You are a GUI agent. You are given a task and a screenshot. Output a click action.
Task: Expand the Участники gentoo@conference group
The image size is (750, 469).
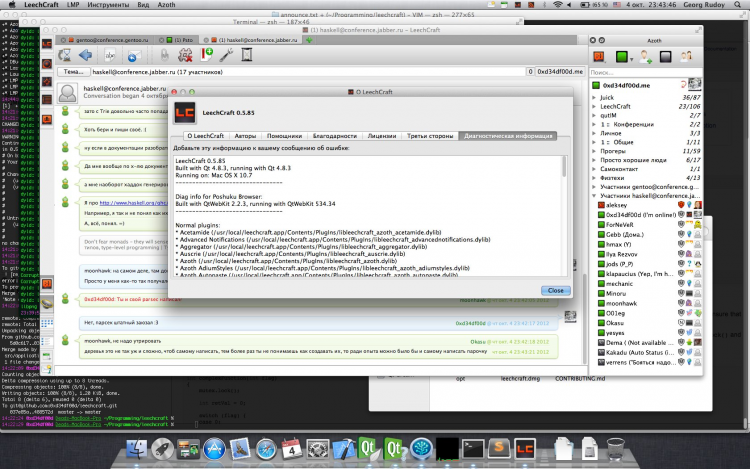tap(595, 187)
